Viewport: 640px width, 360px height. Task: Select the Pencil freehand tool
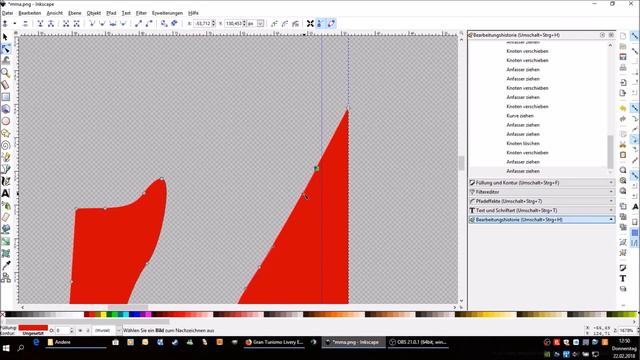click(6, 157)
